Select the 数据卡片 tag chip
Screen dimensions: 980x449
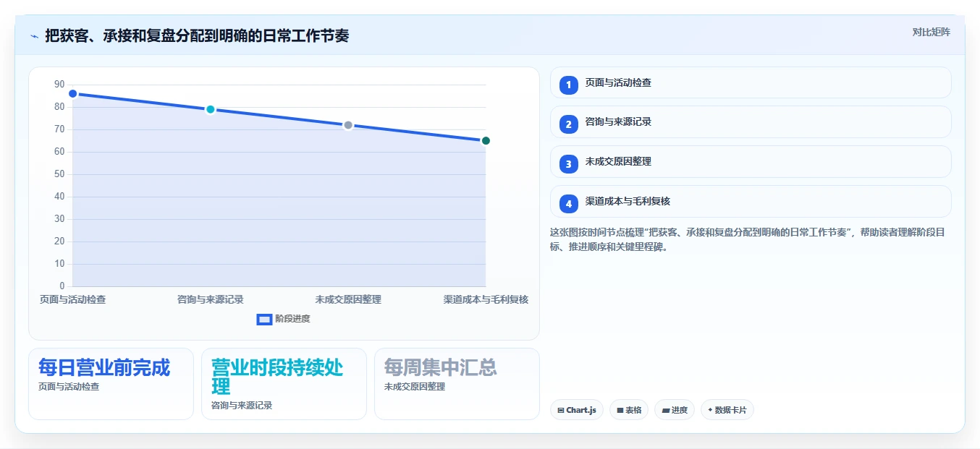coord(727,410)
